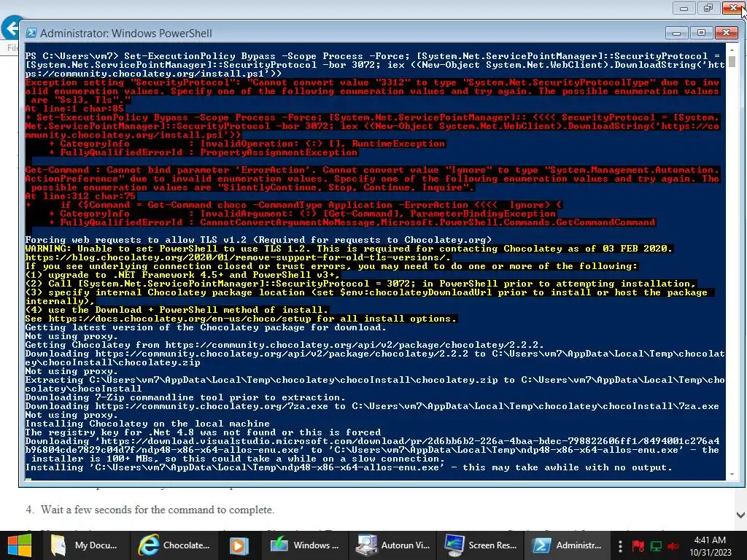This screenshot has height=560, width=747.
Task: Switch to the Autorun Vi... taskbar item
Action: click(x=393, y=545)
